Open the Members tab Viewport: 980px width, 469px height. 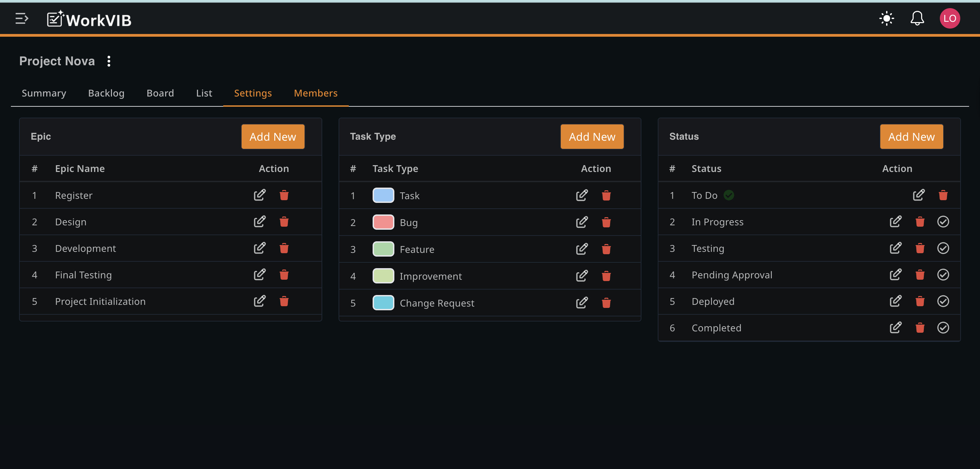[x=315, y=93]
